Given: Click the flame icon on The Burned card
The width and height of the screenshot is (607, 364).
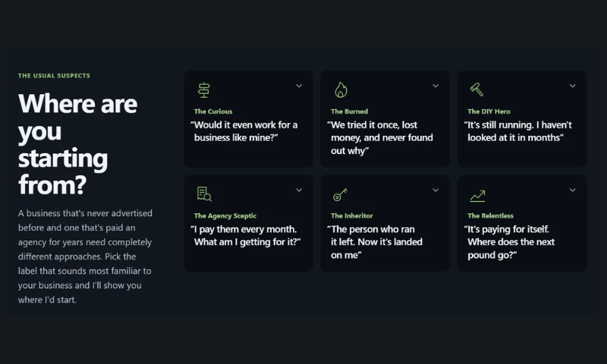Looking at the screenshot, I should (x=341, y=89).
